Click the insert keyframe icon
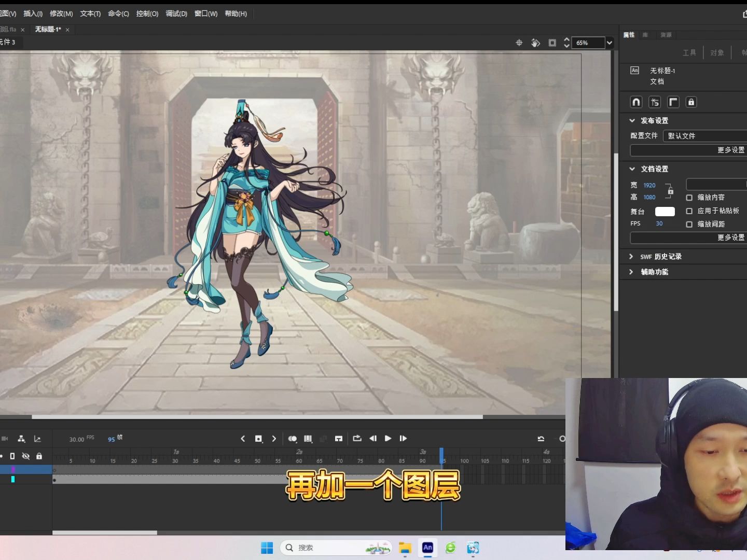This screenshot has height=560, width=747. [258, 439]
